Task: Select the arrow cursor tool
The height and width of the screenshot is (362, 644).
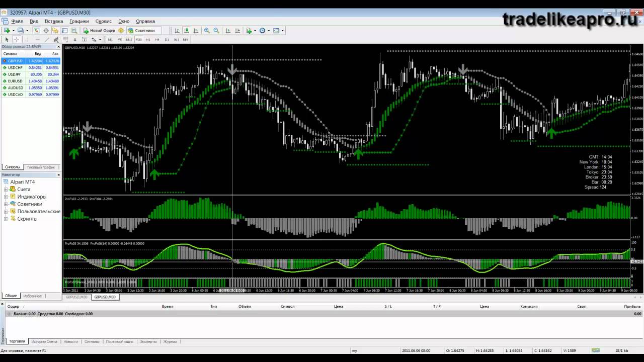Action: 7,40
